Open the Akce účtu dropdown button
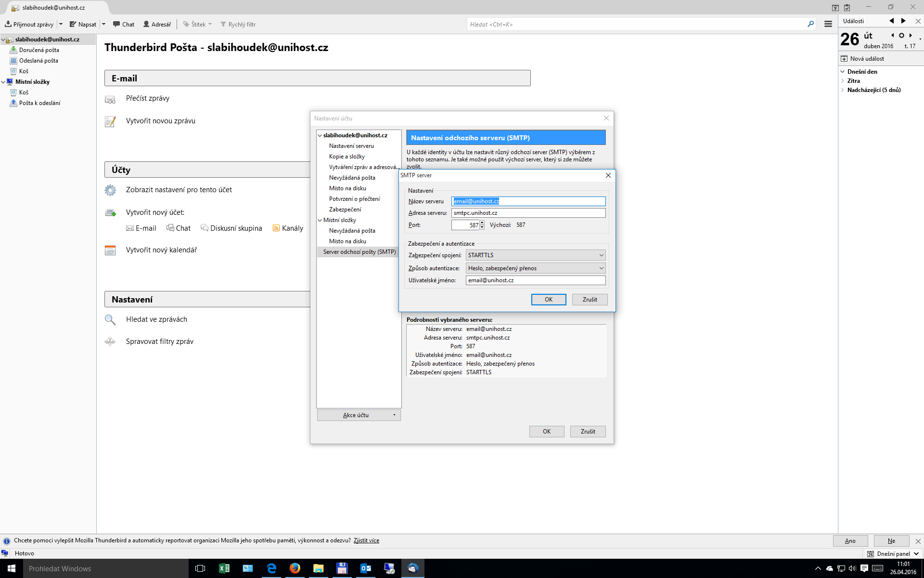Viewport: 924px width, 578px height. pyautogui.click(x=359, y=415)
